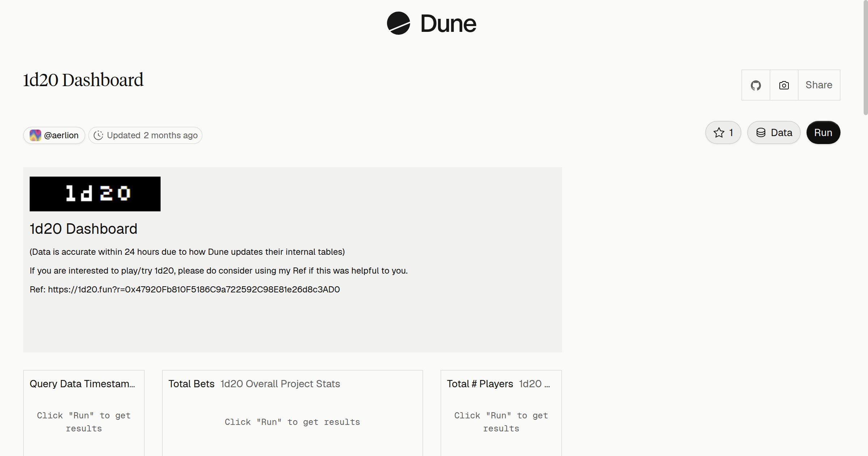Click the Total # Players card title
The width and height of the screenshot is (868, 456).
[480, 384]
